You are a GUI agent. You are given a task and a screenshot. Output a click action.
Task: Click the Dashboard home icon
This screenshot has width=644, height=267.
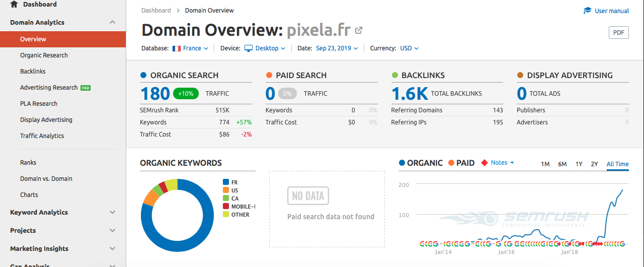click(x=14, y=5)
